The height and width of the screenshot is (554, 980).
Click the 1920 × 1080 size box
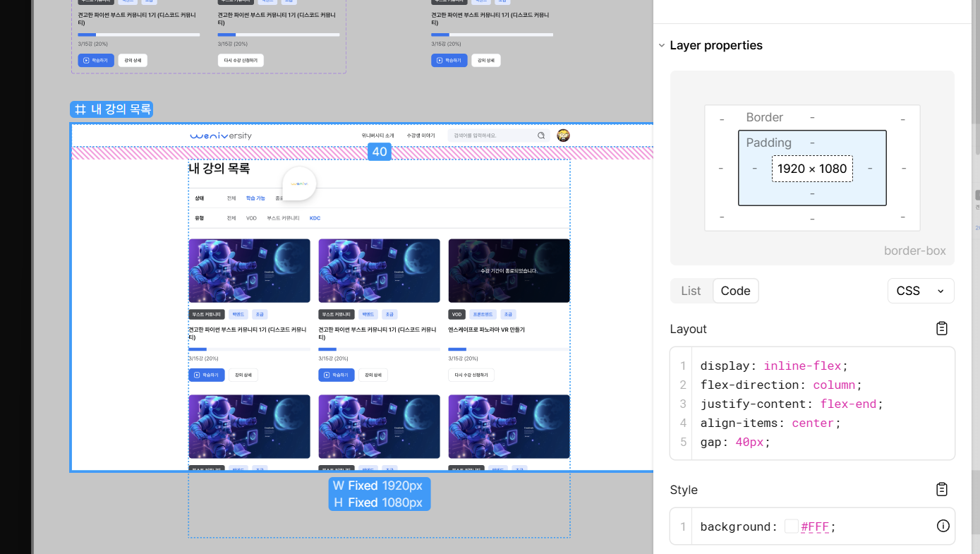(812, 169)
